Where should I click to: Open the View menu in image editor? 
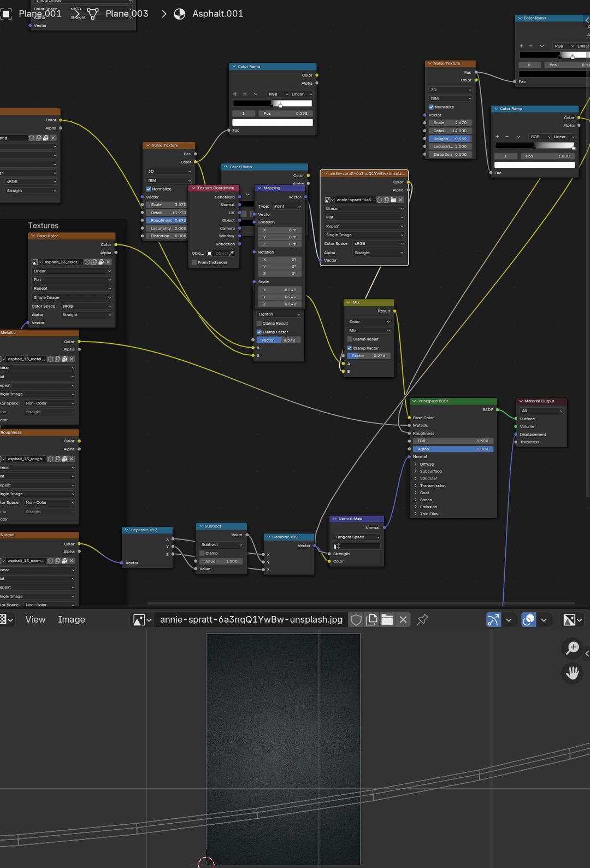pyautogui.click(x=35, y=619)
